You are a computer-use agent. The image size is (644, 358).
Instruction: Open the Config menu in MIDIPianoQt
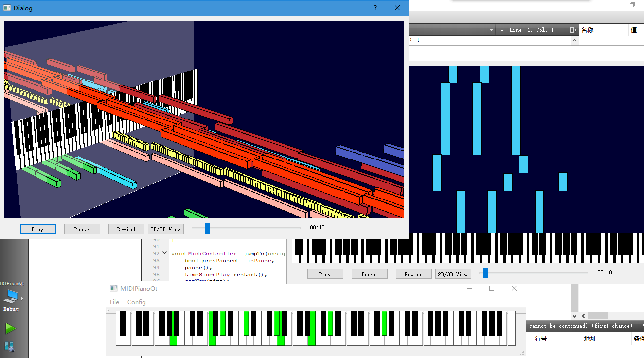point(137,302)
